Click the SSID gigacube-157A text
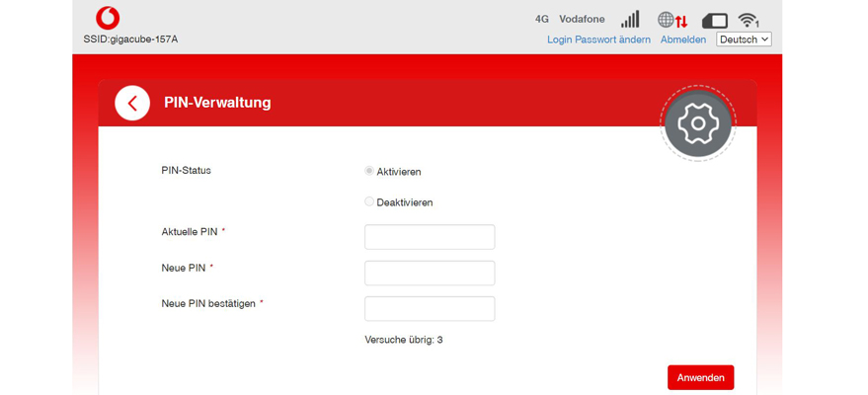 coord(130,39)
